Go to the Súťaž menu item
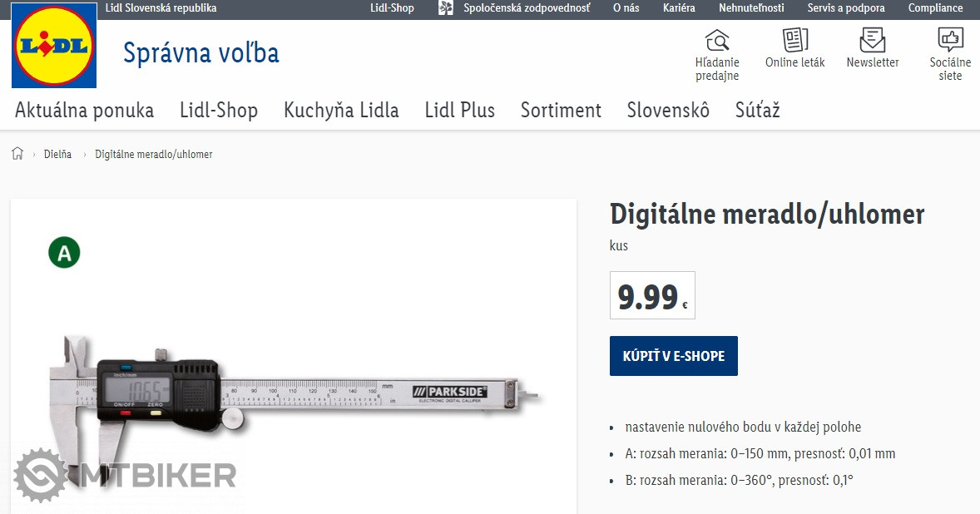The image size is (980, 514). pos(757,111)
